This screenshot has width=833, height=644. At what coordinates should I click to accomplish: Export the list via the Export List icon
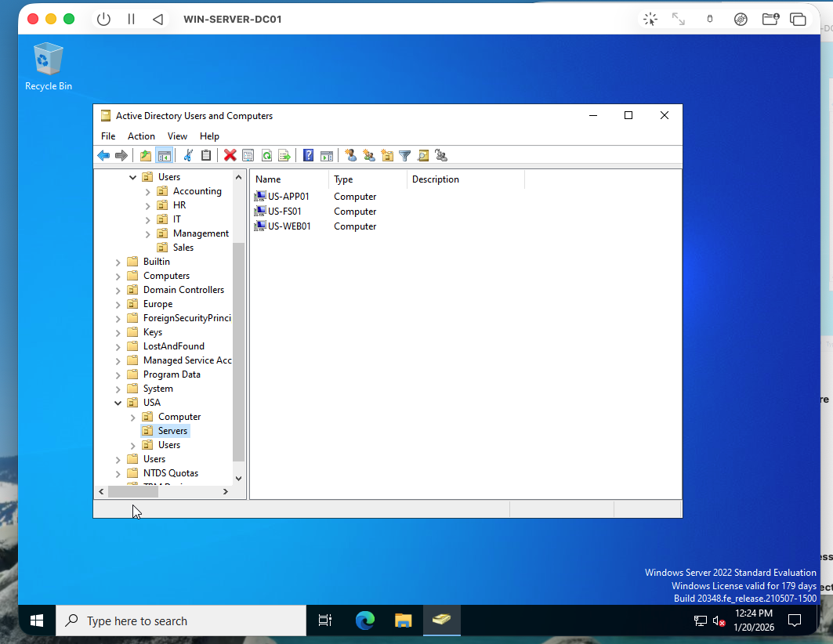click(284, 155)
